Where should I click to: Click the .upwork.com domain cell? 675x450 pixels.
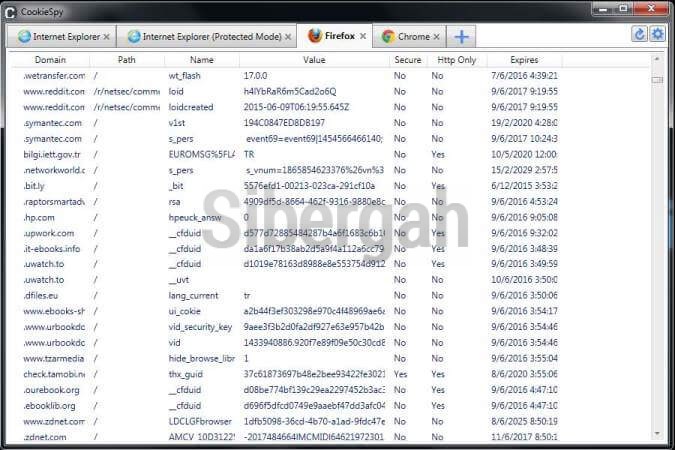pos(49,233)
